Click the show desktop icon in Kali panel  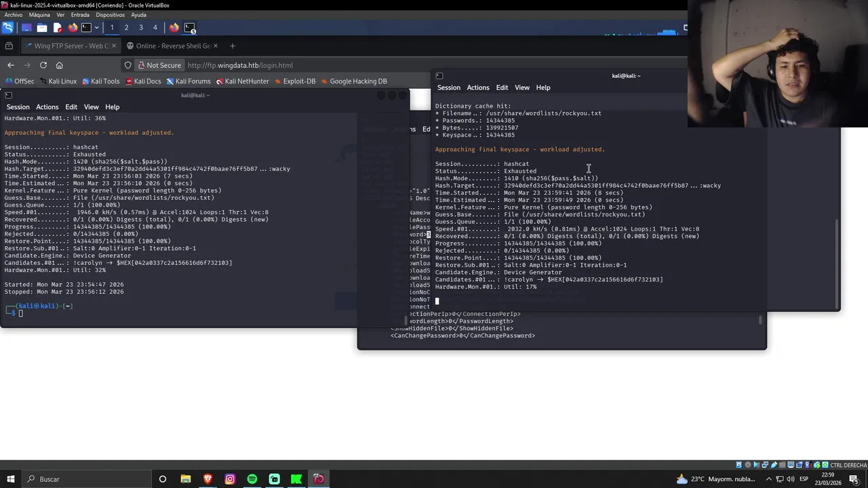[26, 28]
